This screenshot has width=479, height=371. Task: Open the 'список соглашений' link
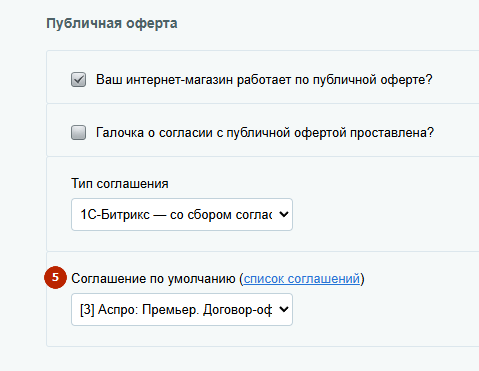click(302, 278)
